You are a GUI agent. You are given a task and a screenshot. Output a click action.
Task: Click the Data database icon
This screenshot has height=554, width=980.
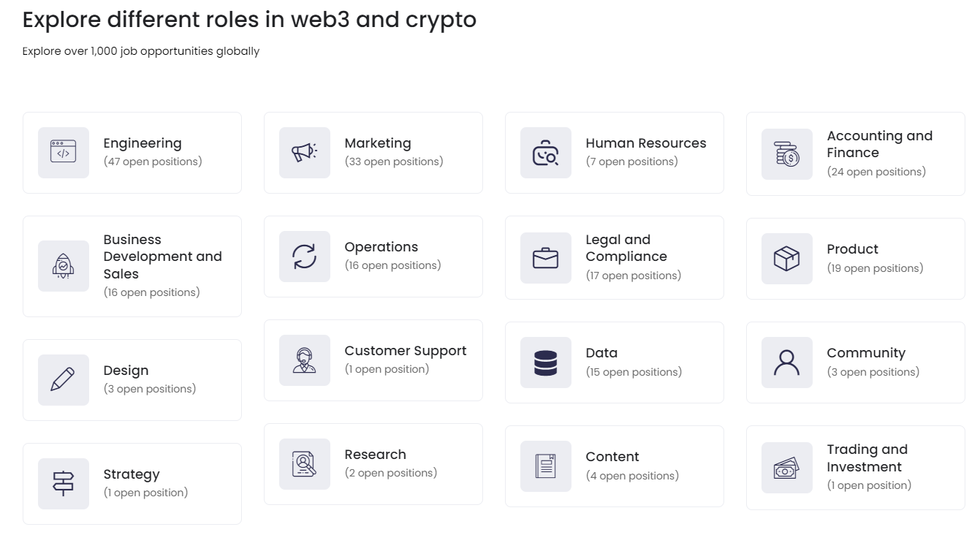point(545,362)
